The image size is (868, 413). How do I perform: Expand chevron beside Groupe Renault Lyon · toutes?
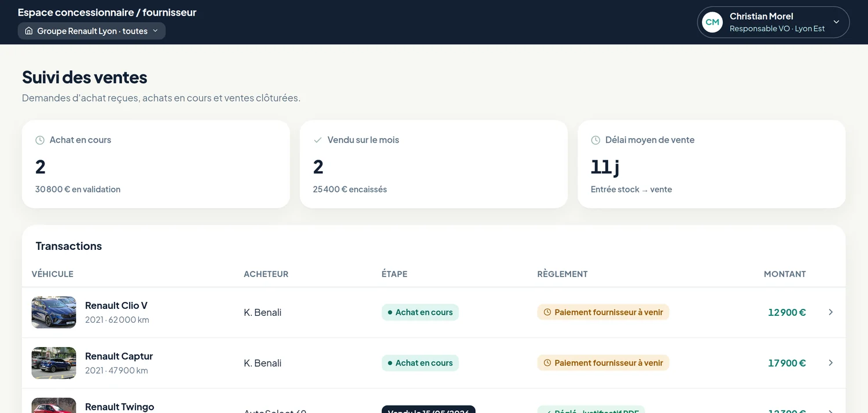(155, 31)
